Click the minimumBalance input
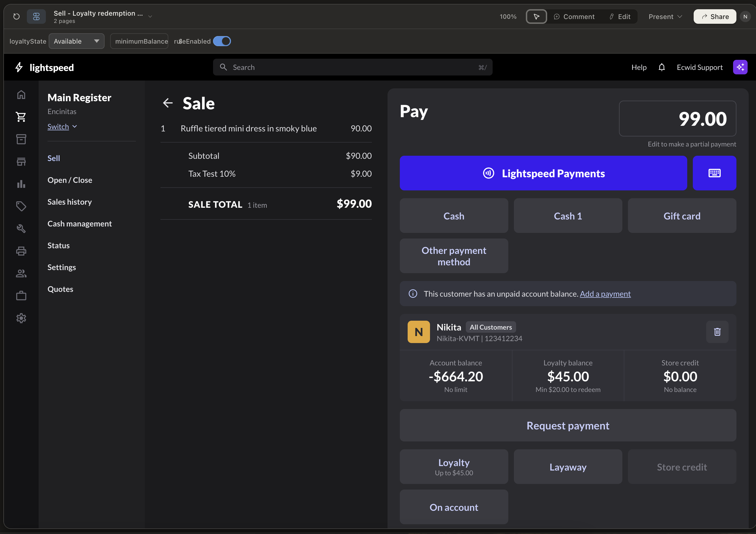Viewport: 756px width, 534px height. coord(139,41)
